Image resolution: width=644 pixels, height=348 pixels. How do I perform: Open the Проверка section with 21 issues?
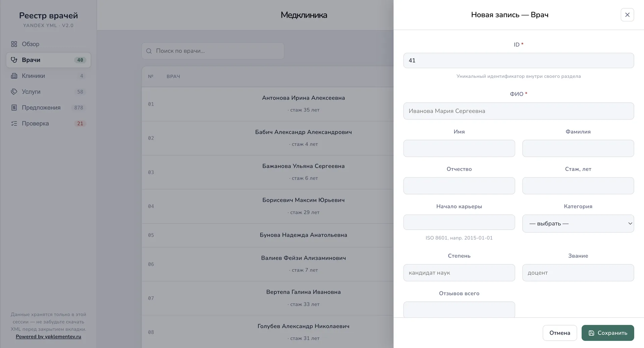[48, 123]
